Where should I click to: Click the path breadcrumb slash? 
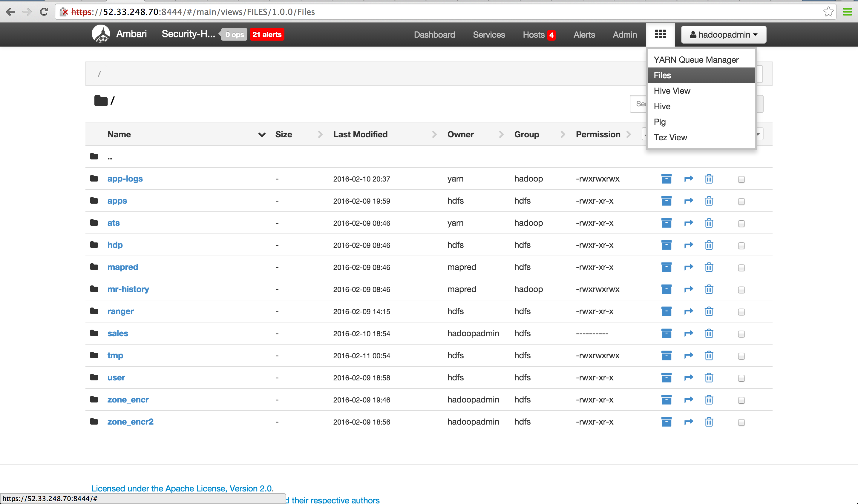pyautogui.click(x=99, y=74)
